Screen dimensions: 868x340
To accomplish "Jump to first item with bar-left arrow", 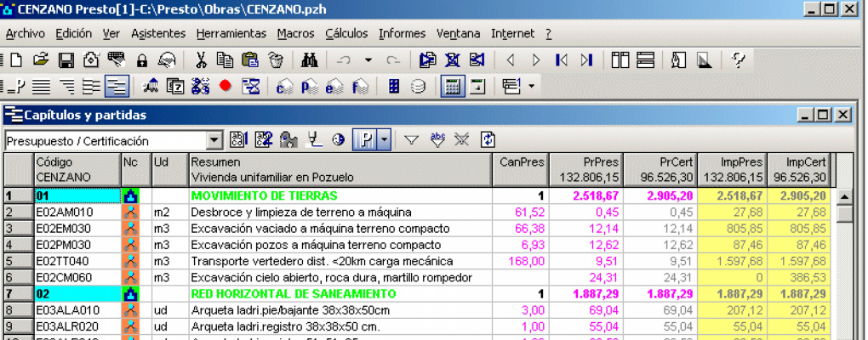I will (x=562, y=59).
